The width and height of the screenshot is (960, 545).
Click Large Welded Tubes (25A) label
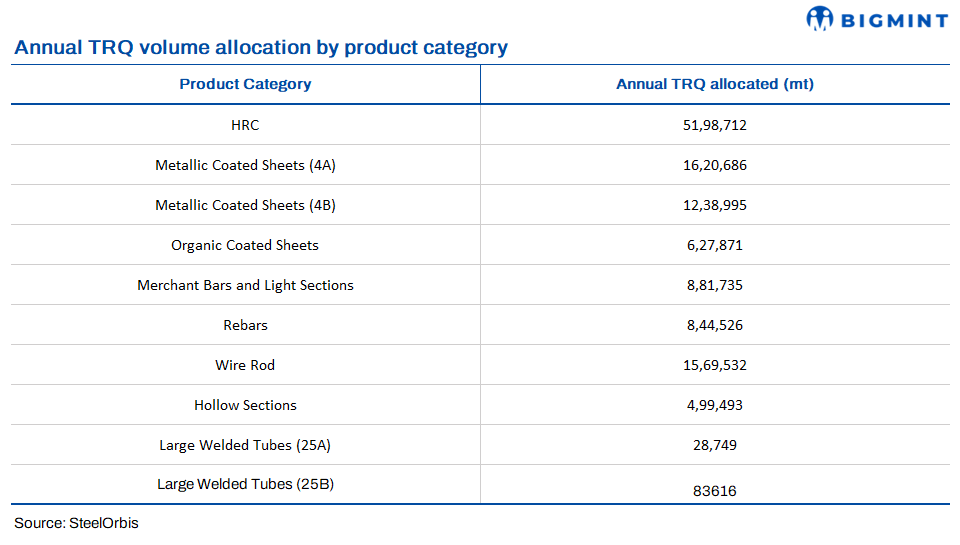(245, 445)
